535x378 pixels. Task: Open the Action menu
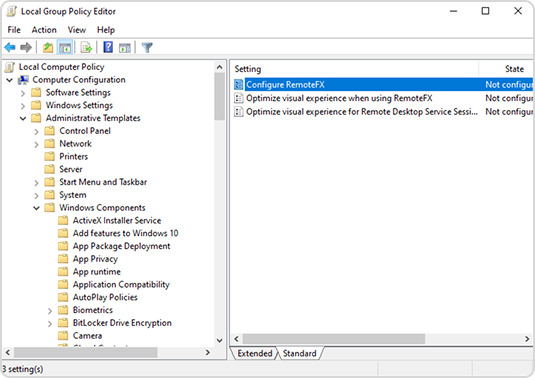coord(44,30)
